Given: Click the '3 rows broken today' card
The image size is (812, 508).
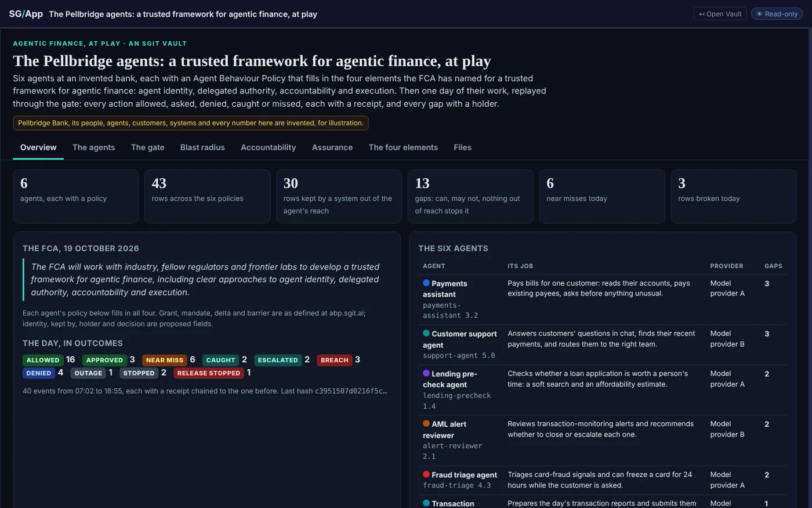Looking at the screenshot, I should (x=734, y=196).
